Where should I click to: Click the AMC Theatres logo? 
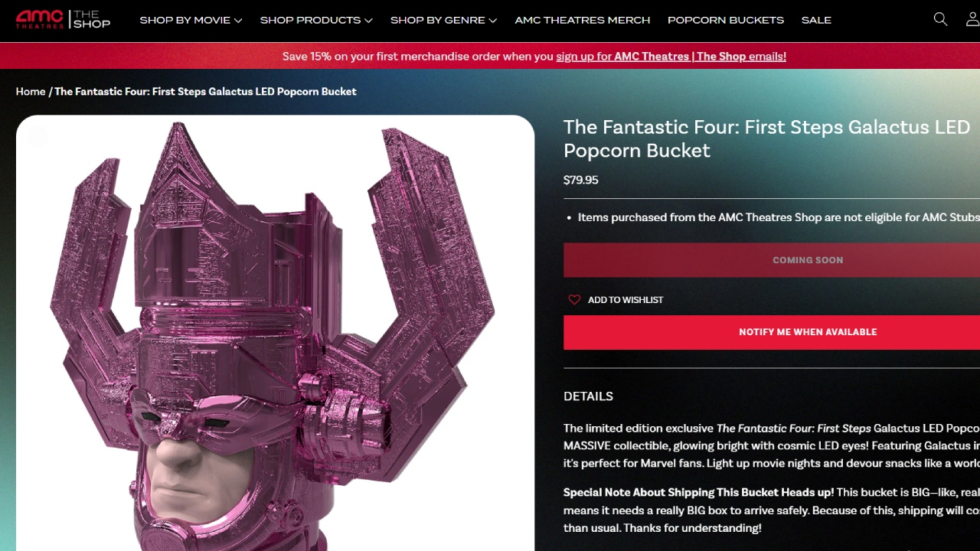point(40,20)
